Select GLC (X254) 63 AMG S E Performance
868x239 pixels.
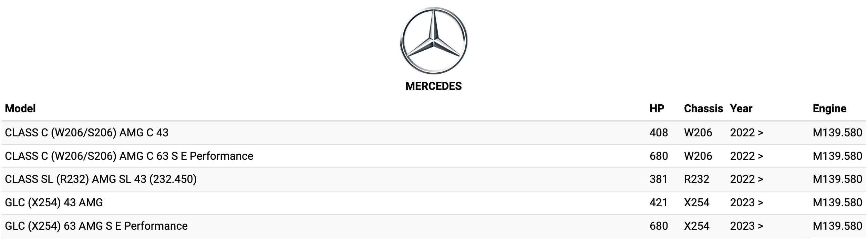click(x=96, y=226)
